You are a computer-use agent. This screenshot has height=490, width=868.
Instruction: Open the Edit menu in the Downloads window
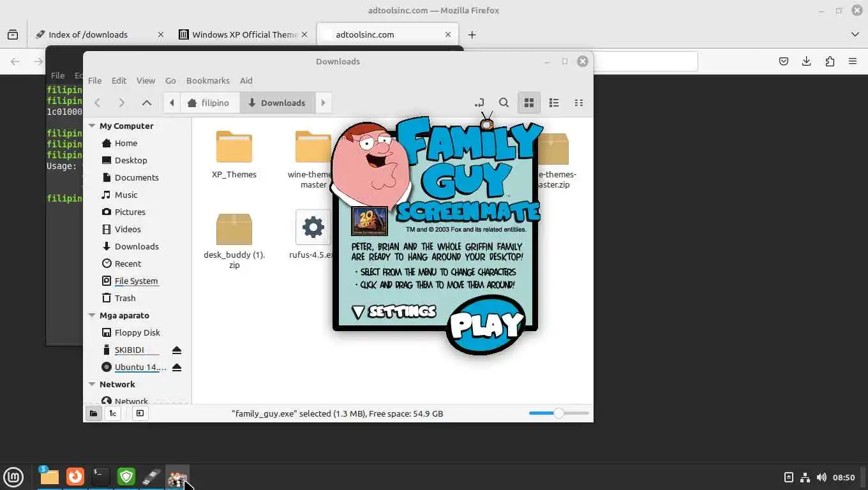pyautogui.click(x=119, y=80)
